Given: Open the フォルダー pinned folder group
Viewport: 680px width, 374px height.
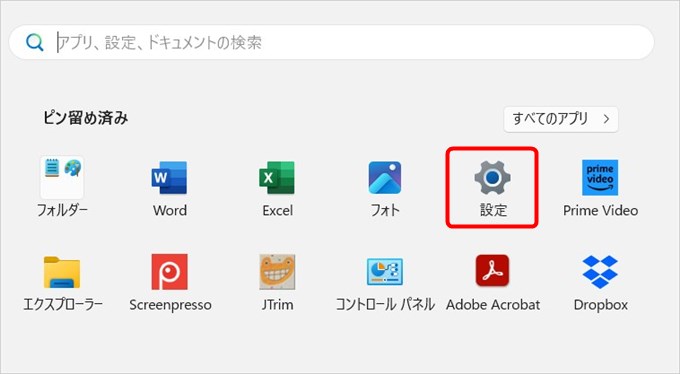Looking at the screenshot, I should pos(62,187).
